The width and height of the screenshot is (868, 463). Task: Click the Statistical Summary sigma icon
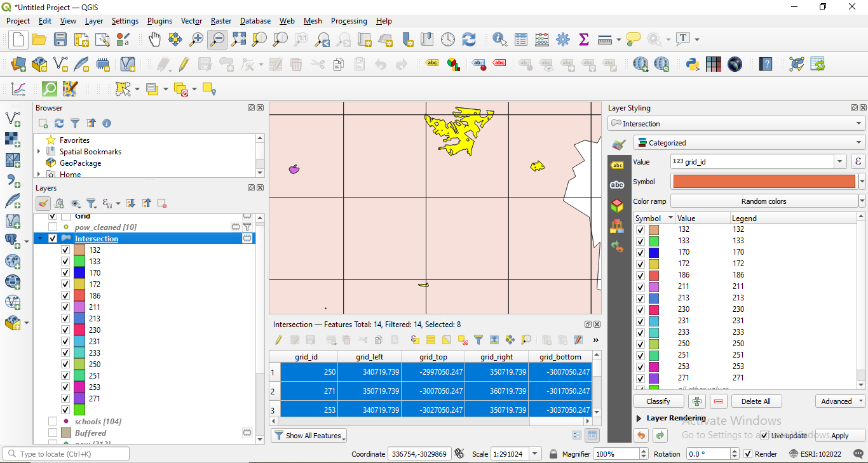click(584, 39)
